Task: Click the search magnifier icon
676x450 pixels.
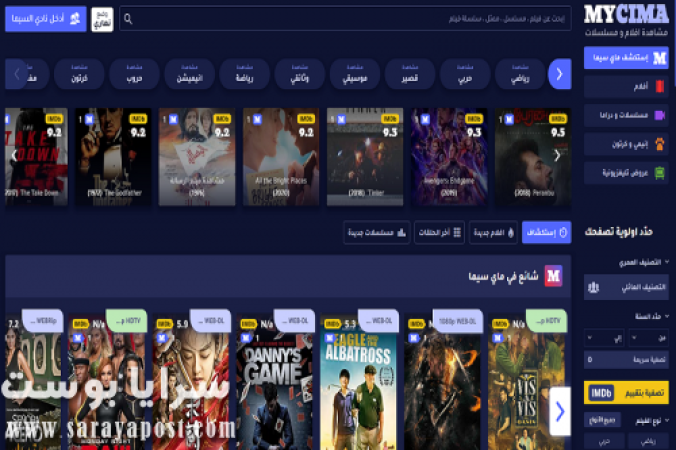Action: coord(128,19)
